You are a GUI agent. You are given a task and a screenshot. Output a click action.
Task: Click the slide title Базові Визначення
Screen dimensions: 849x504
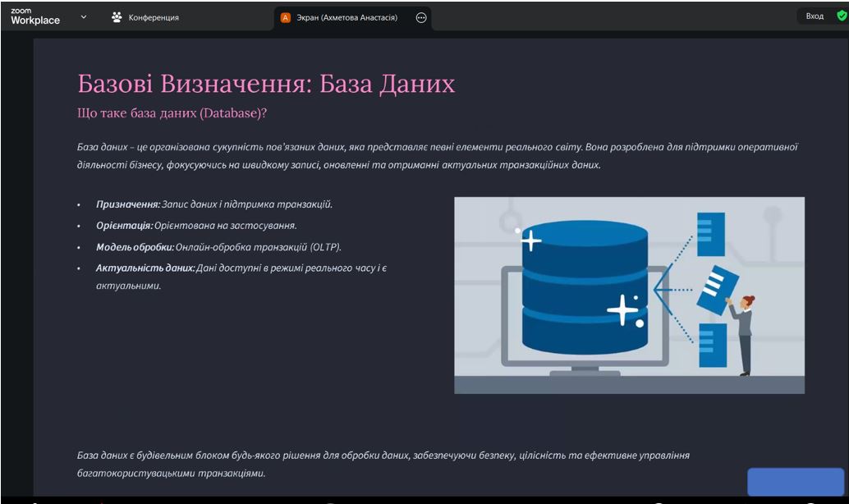[x=265, y=84]
